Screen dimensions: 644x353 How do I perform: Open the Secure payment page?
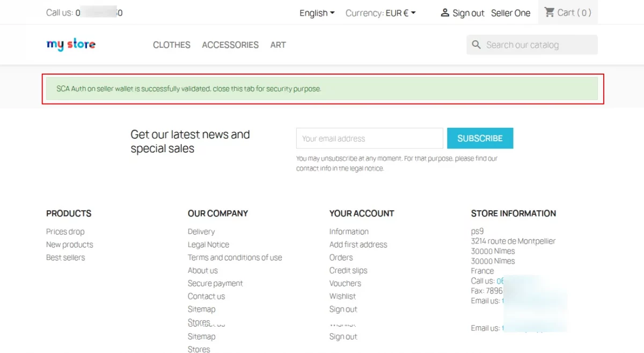tap(215, 283)
